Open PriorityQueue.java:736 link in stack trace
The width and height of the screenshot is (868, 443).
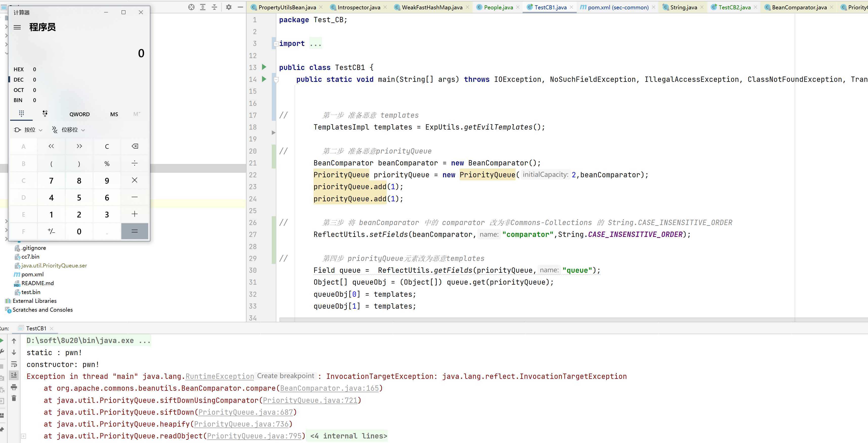click(241, 424)
